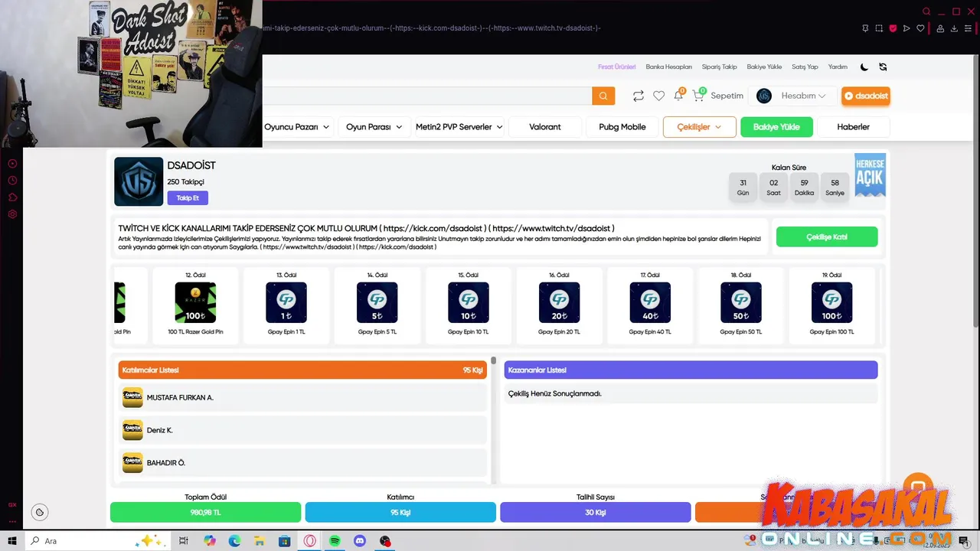
Task: Open the Haberler menu item
Action: click(x=854, y=127)
